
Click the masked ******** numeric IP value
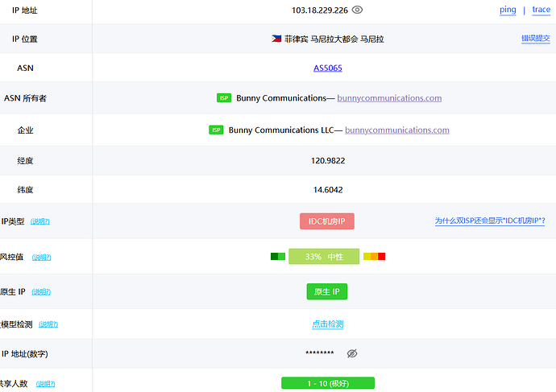click(x=320, y=353)
